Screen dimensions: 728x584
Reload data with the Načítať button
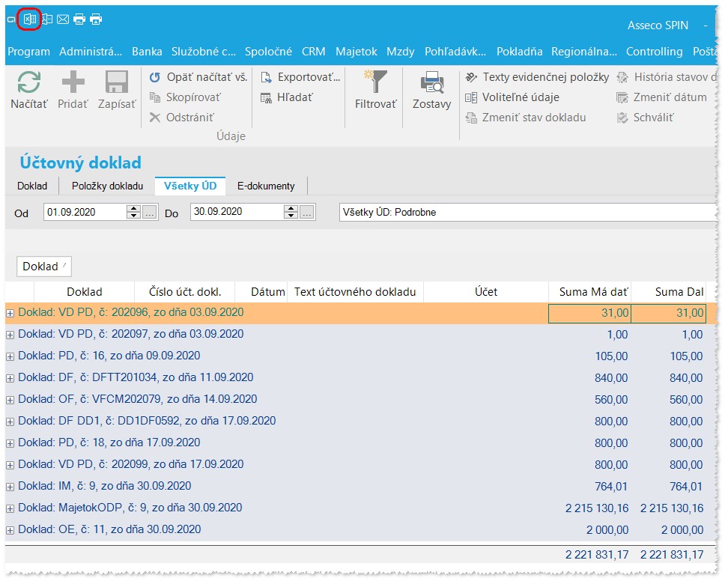pos(28,91)
